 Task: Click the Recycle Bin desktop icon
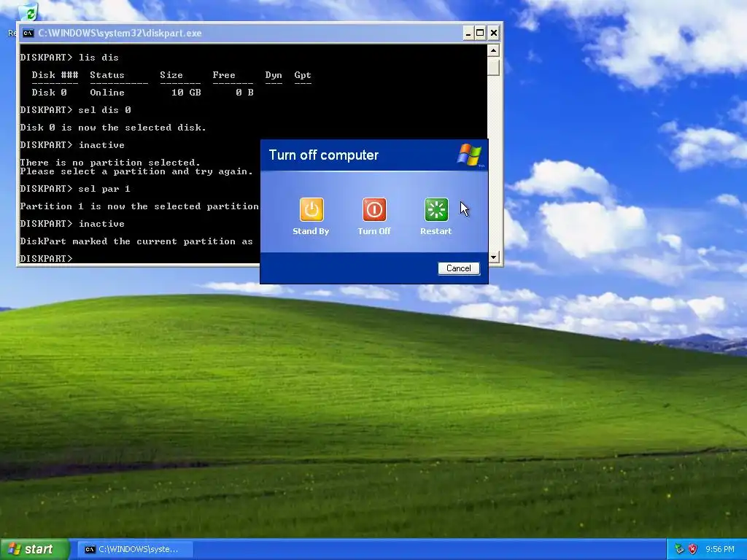[x=28, y=12]
